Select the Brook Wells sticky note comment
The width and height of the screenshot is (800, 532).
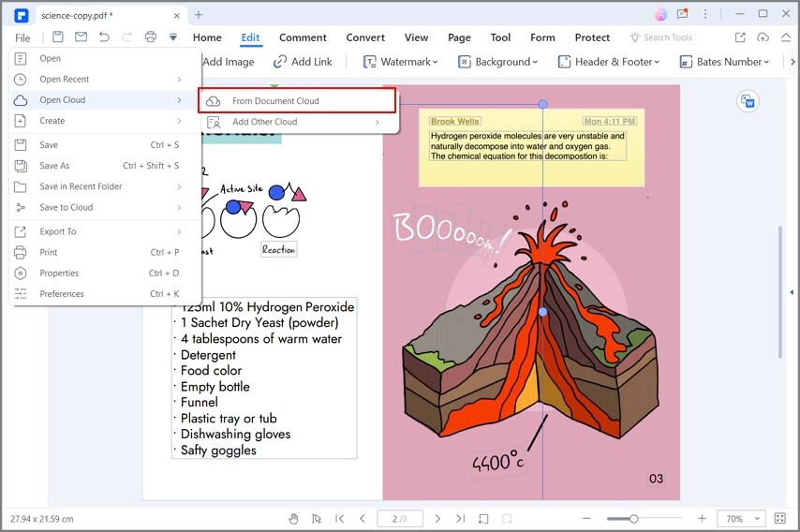tap(532, 147)
